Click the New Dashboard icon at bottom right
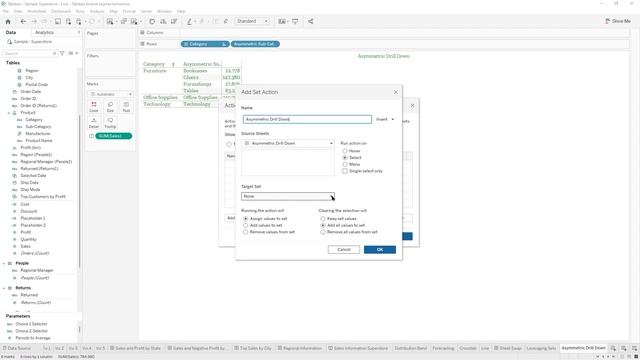The width and height of the screenshot is (640, 360). [624, 348]
